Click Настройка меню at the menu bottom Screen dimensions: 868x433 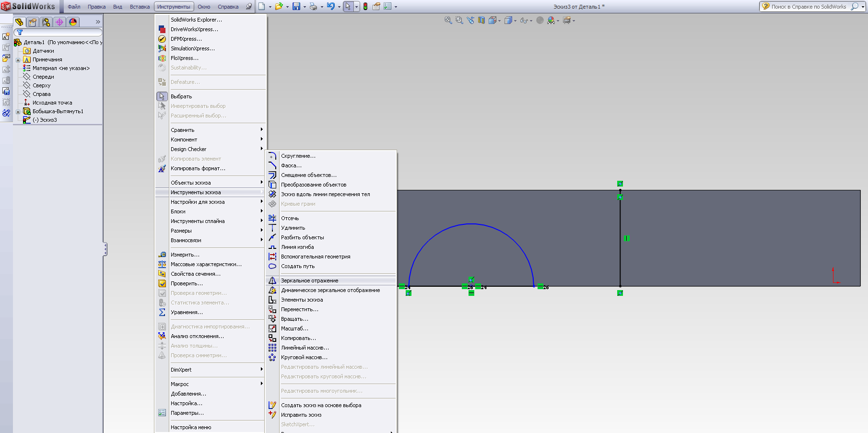click(190, 427)
